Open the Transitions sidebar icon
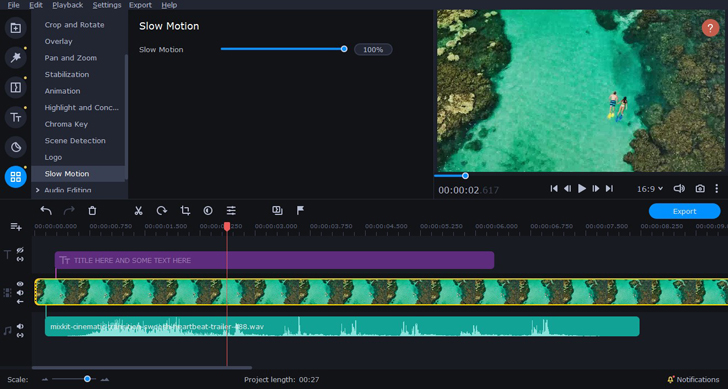 (x=15, y=87)
